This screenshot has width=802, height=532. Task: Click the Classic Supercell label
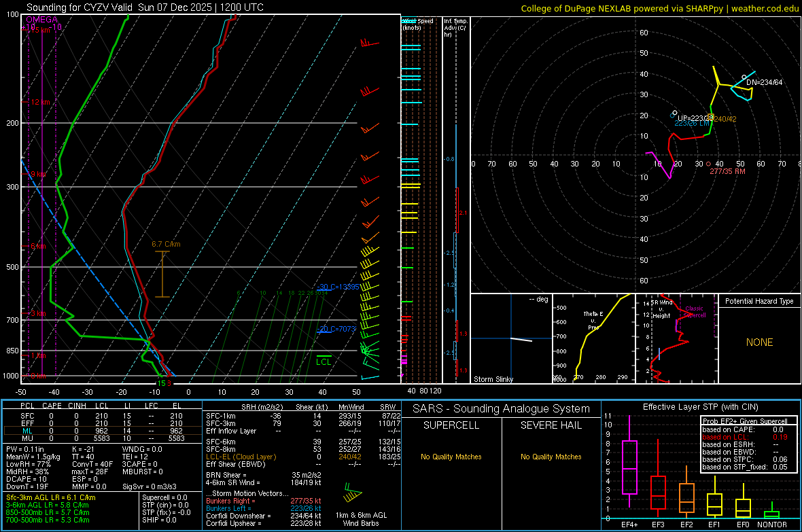pyautogui.click(x=695, y=312)
